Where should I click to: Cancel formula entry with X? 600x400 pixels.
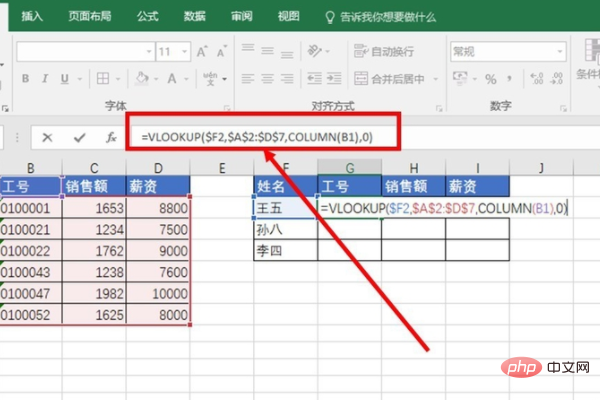[47, 137]
